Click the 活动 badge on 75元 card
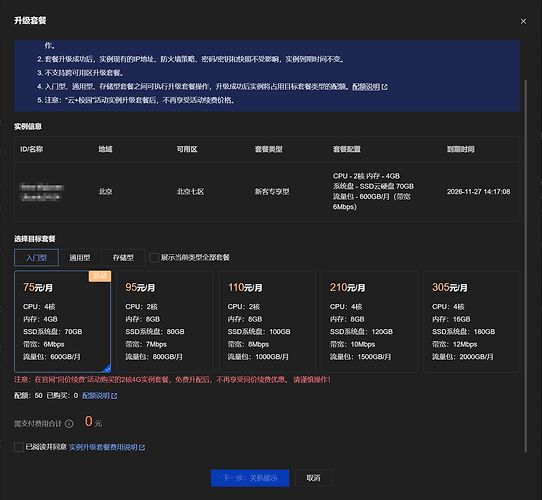This screenshot has width=542, height=500. coord(100,276)
